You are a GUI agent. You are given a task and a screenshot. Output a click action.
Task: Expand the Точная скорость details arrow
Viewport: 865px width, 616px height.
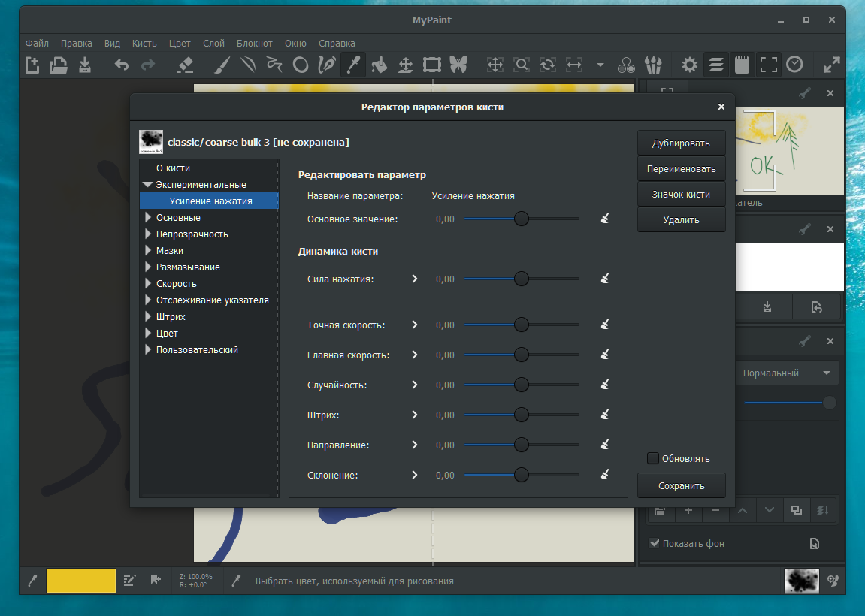coord(415,325)
